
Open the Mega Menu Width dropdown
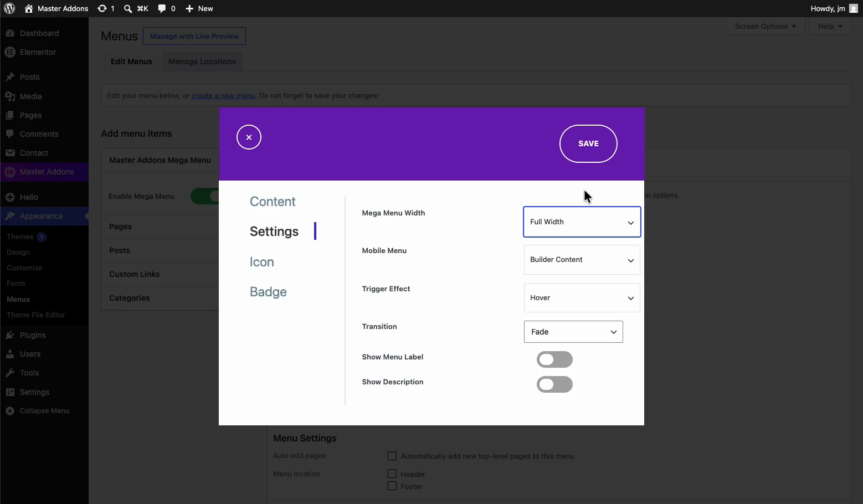coord(582,222)
